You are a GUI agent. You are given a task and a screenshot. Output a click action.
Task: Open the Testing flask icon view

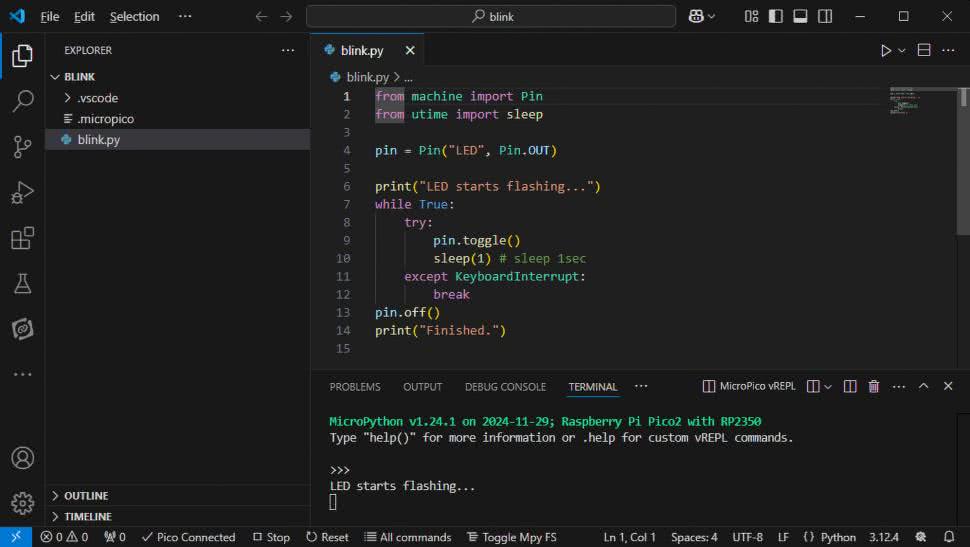pos(22,284)
